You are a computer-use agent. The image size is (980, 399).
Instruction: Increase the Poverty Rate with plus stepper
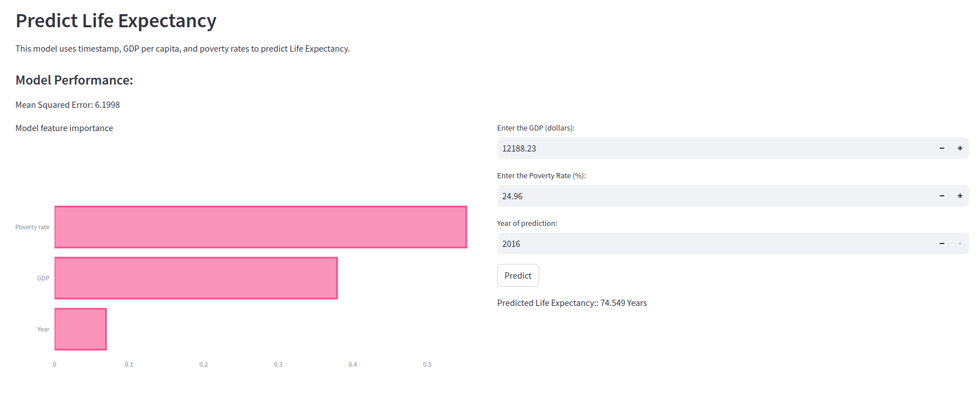(960, 196)
